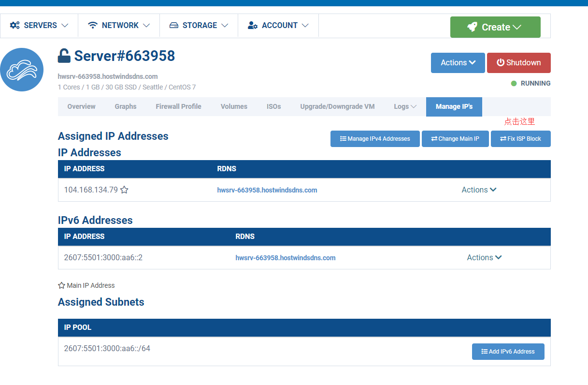Viewport: 588px width, 385px height.
Task: Click the rocket icon on the Create button
Action: pos(472,27)
